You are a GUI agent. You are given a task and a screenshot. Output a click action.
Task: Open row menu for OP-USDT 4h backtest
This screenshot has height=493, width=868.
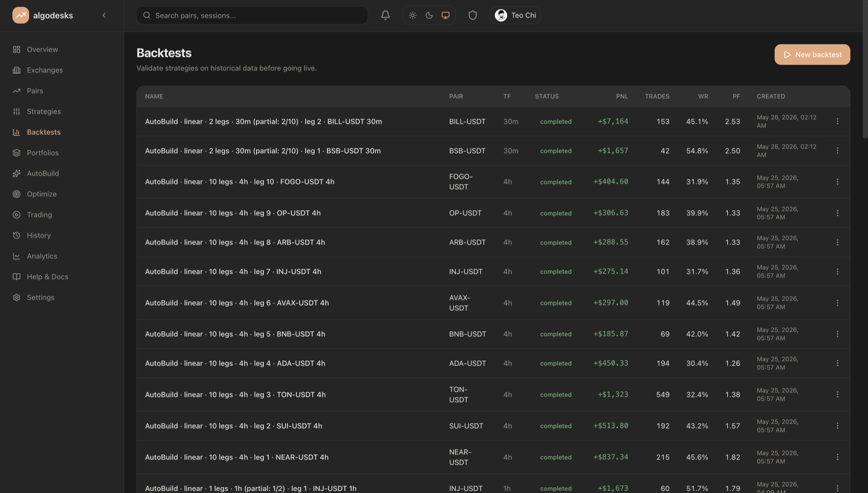click(838, 213)
